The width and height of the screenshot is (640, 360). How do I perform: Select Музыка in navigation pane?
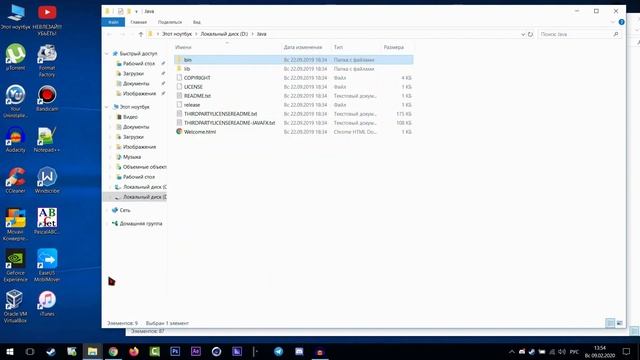pyautogui.click(x=131, y=157)
